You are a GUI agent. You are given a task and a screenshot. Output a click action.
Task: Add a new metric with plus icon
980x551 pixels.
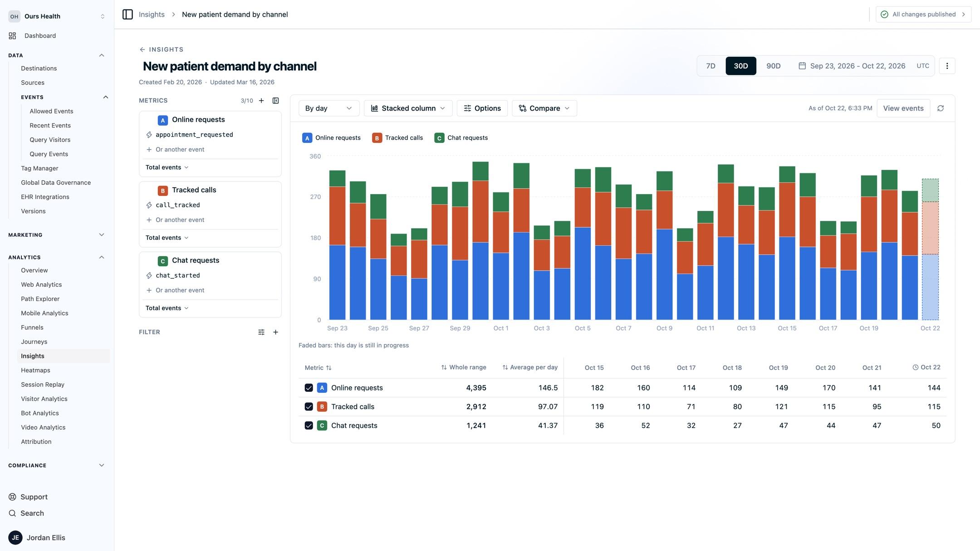261,101
